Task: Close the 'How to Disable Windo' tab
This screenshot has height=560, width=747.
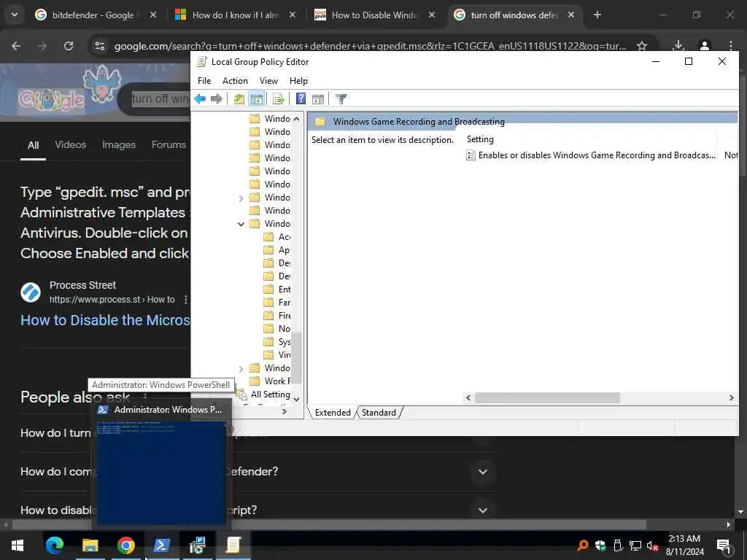Action: tap(432, 15)
